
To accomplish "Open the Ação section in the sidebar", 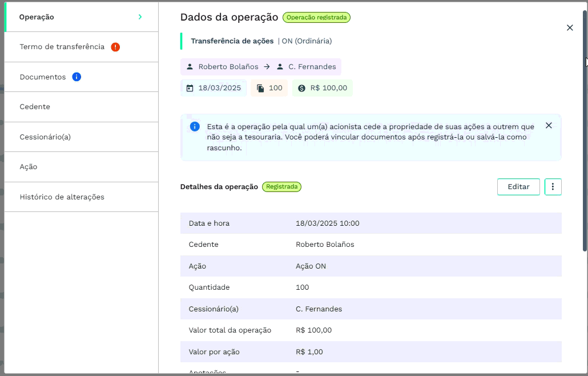I will point(28,166).
